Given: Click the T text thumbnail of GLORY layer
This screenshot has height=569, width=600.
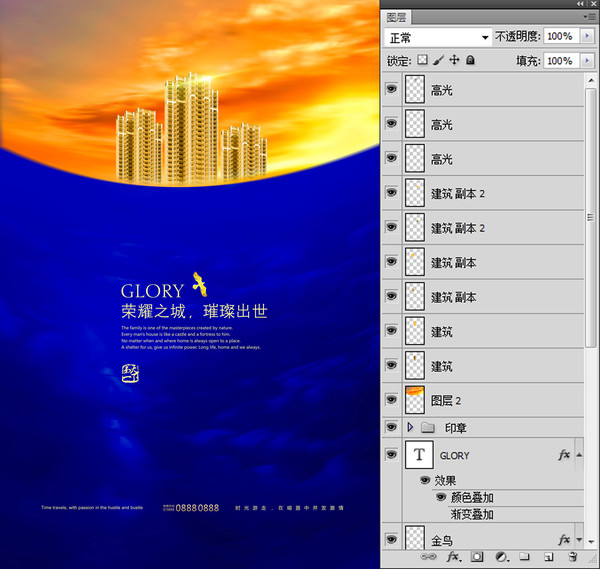Looking at the screenshot, I should pyautogui.click(x=419, y=455).
